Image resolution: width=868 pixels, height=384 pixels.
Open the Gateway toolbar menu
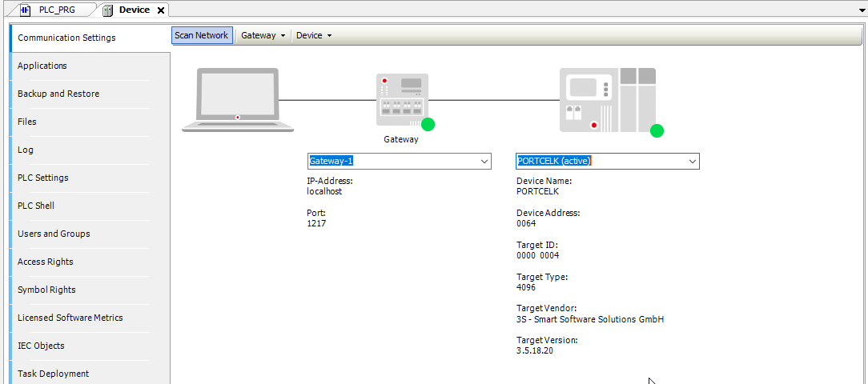(x=263, y=35)
